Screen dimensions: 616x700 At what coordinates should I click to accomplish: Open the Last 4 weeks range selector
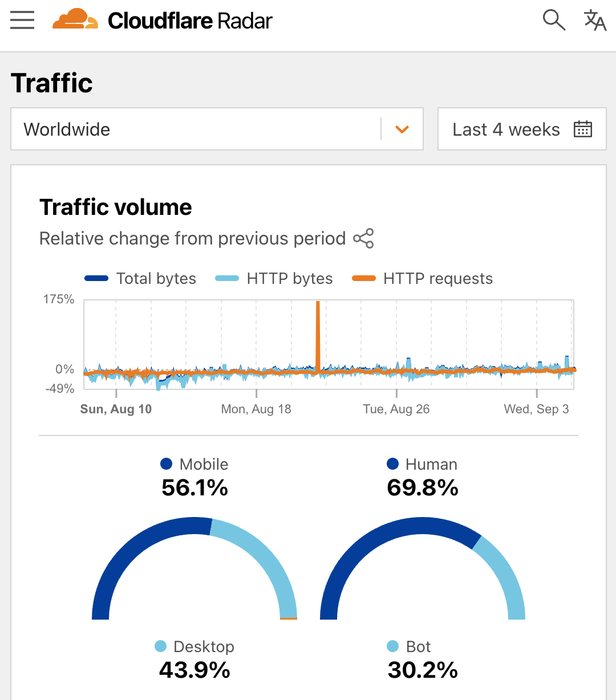click(x=522, y=129)
